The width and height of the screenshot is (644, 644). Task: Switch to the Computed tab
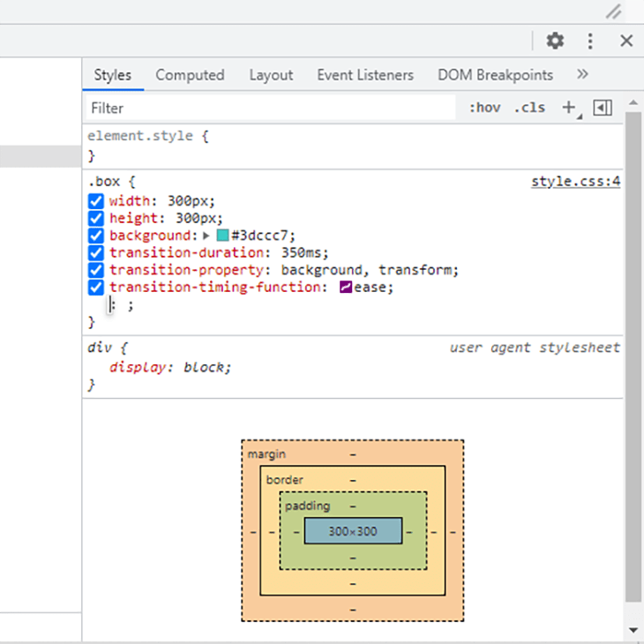(190, 75)
